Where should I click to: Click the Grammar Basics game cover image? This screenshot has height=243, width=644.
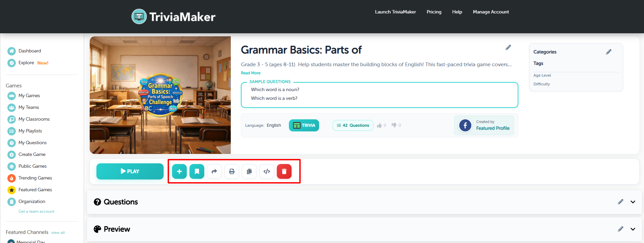click(x=160, y=95)
